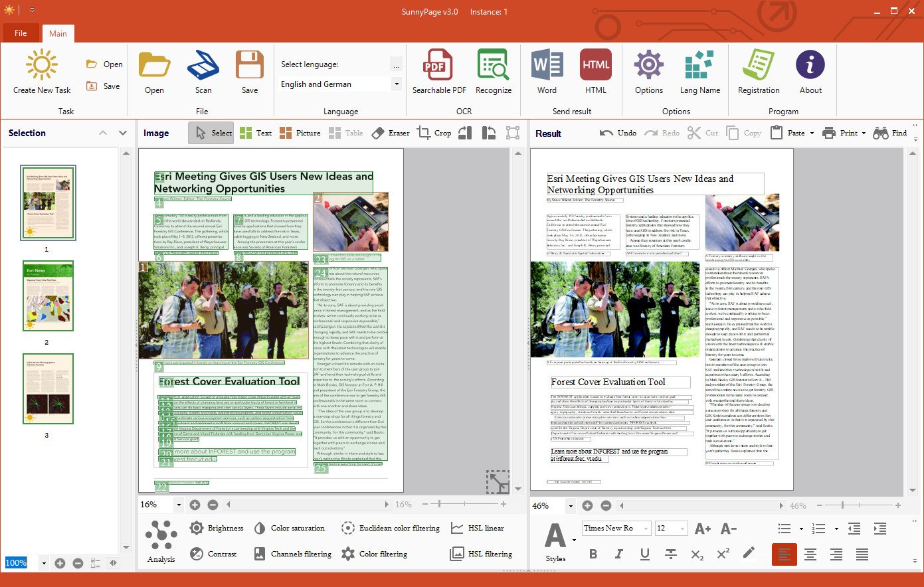Click Undo in Result toolbar

tap(618, 133)
